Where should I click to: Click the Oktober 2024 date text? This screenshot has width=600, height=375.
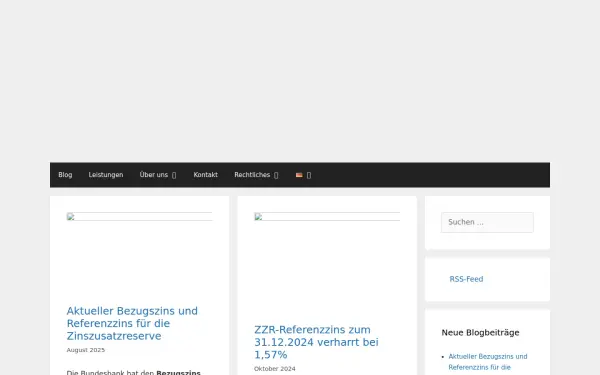click(275, 368)
